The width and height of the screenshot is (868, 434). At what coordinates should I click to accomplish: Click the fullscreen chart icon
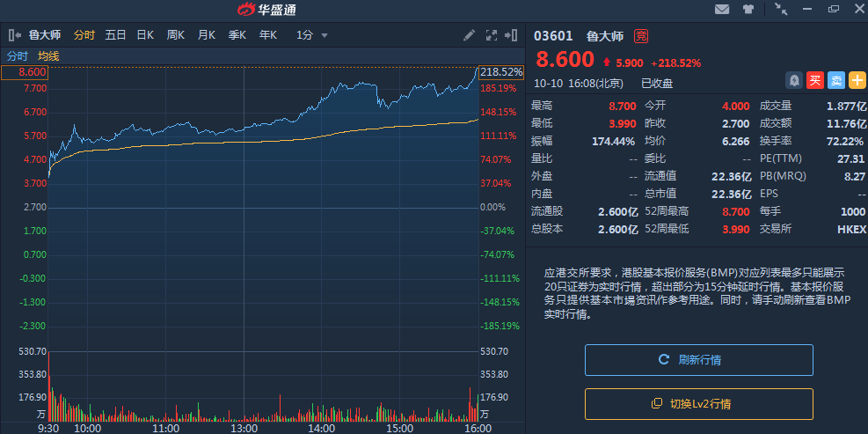(x=490, y=35)
